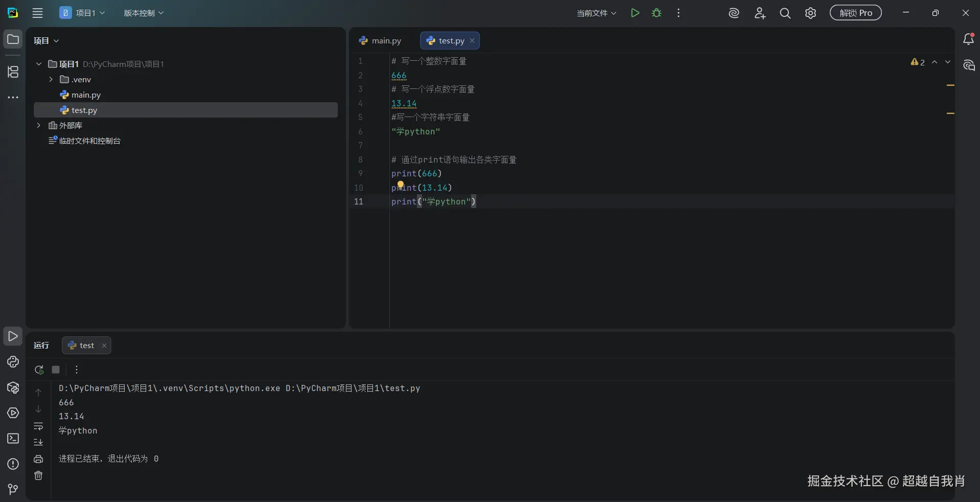The height and width of the screenshot is (502, 980).
Task: Open the 版本控制 dropdown
Action: click(144, 13)
